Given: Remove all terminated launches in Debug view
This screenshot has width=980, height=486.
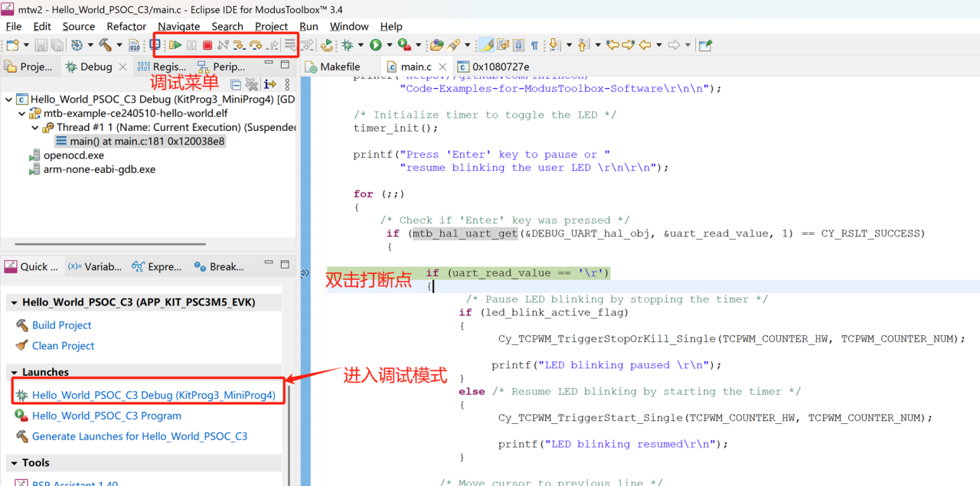Looking at the screenshot, I should (x=251, y=84).
